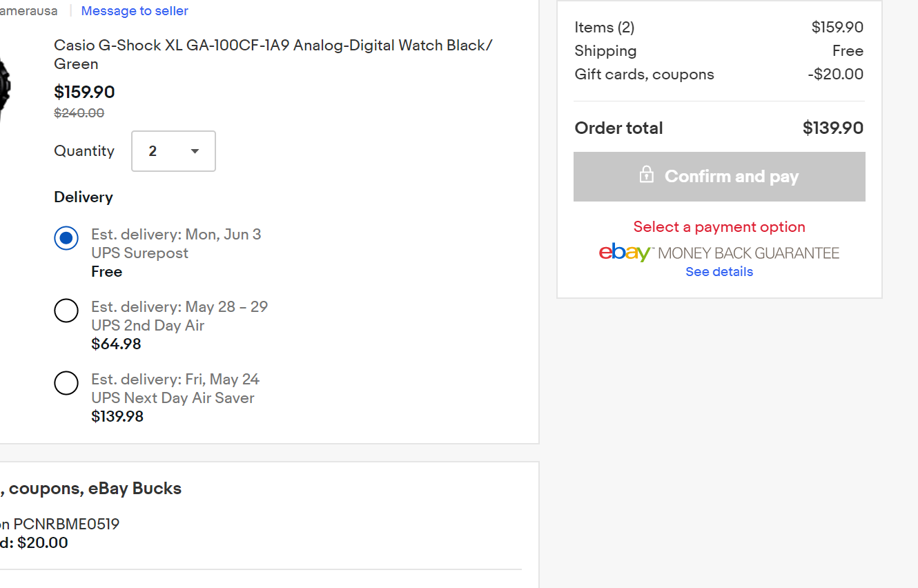Open the Message to seller link
918x588 pixels.
[x=135, y=11]
